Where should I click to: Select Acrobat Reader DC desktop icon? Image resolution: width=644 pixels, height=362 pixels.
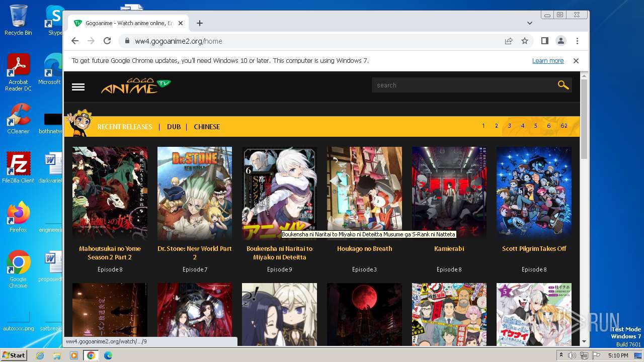18,72
